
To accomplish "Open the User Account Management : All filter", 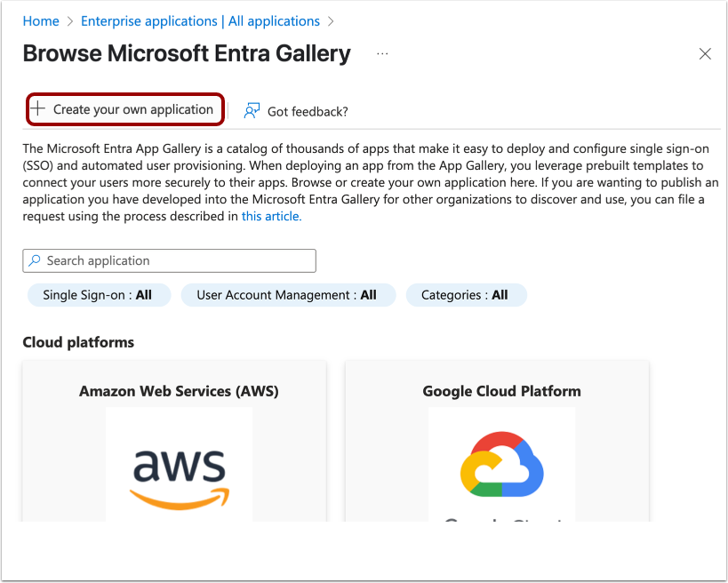I will [x=288, y=294].
